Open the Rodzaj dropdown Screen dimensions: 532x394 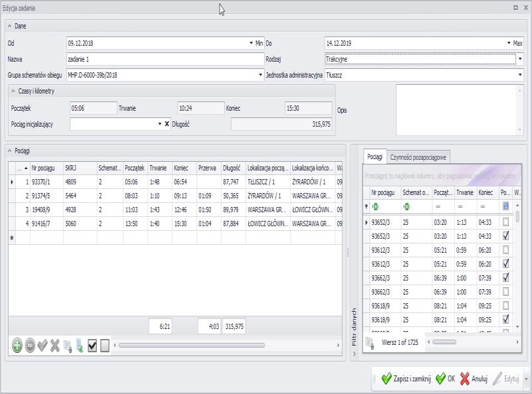click(x=520, y=59)
